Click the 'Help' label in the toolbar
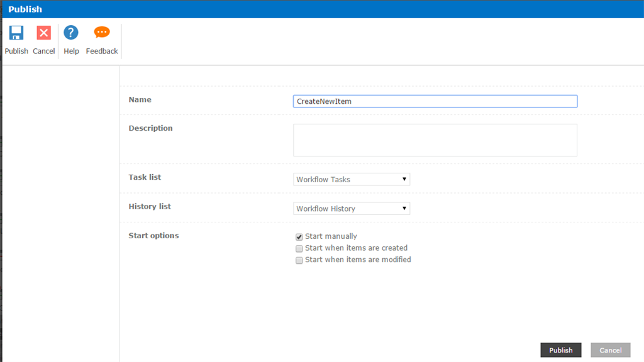Screen dimensions: 644x362 pyautogui.click(x=71, y=51)
